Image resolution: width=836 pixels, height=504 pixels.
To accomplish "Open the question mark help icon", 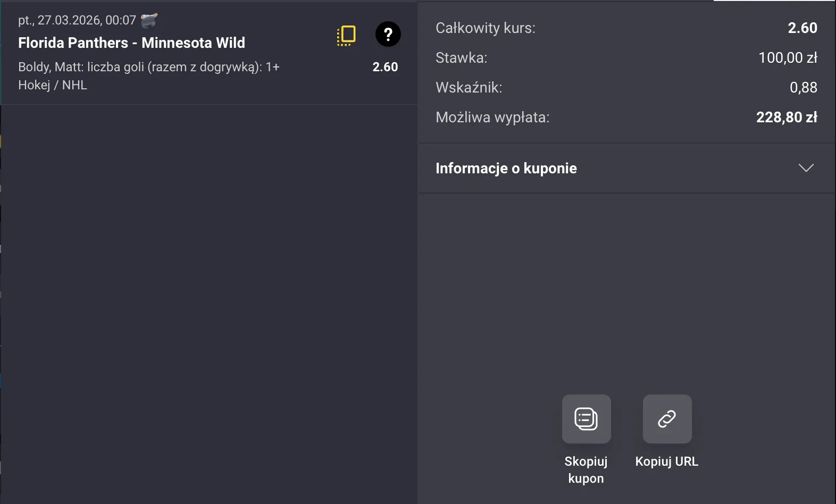I will (x=388, y=35).
